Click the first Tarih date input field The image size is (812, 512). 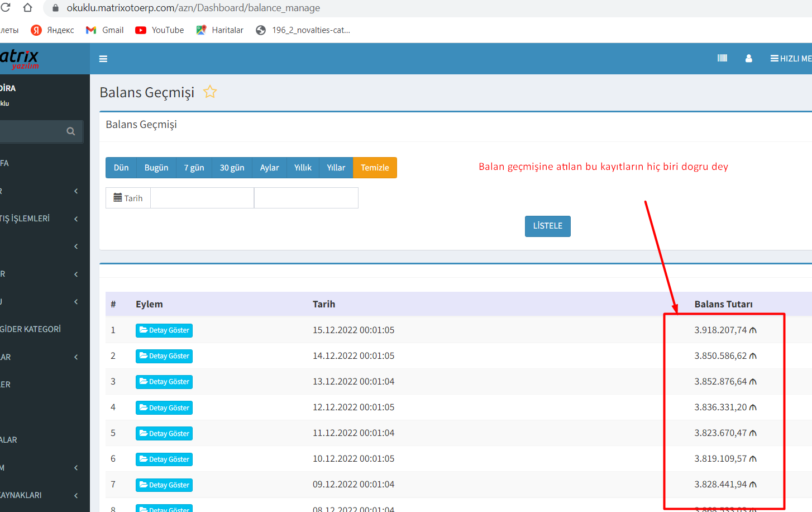[x=202, y=198]
